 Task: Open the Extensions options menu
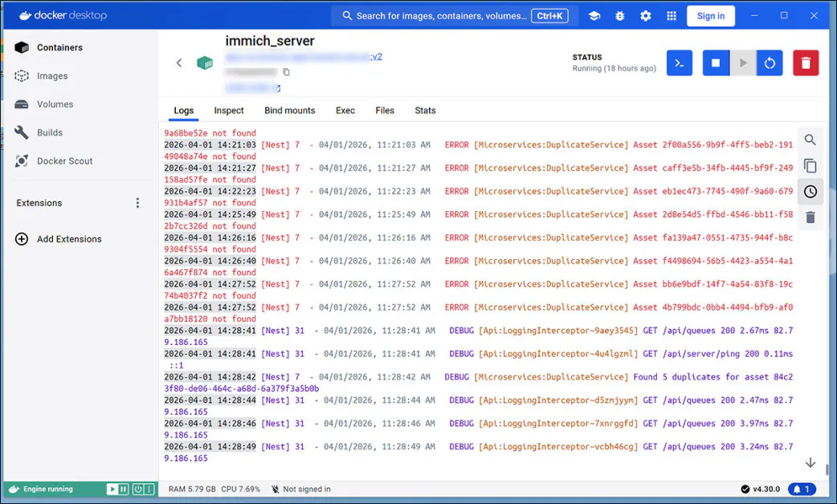[x=137, y=203]
